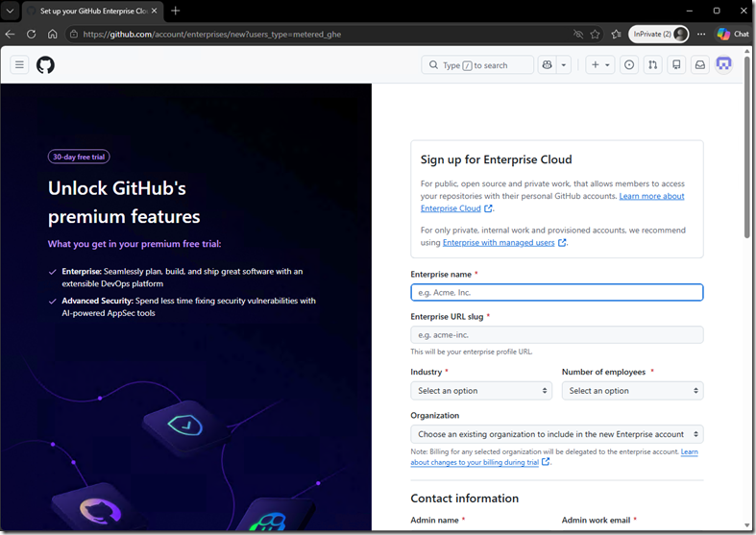Follow Learn more about Enterprise Cloud link

point(651,196)
